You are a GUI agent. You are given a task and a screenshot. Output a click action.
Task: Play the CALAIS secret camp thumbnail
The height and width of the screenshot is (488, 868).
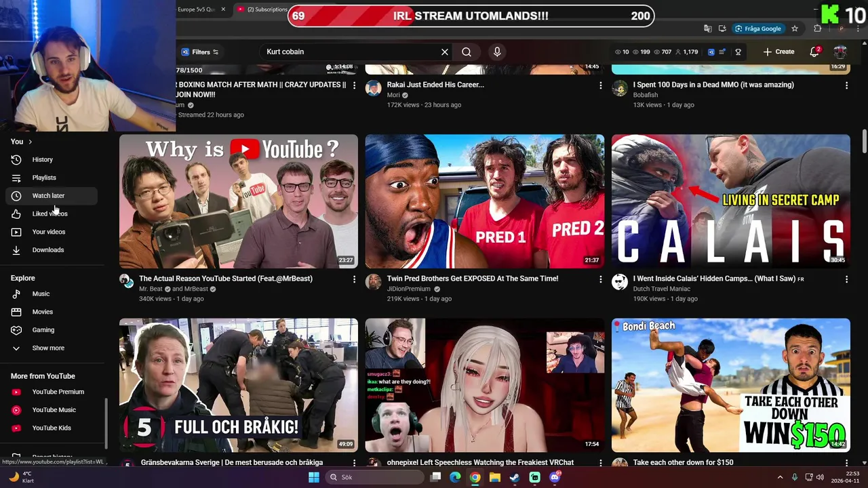731,201
